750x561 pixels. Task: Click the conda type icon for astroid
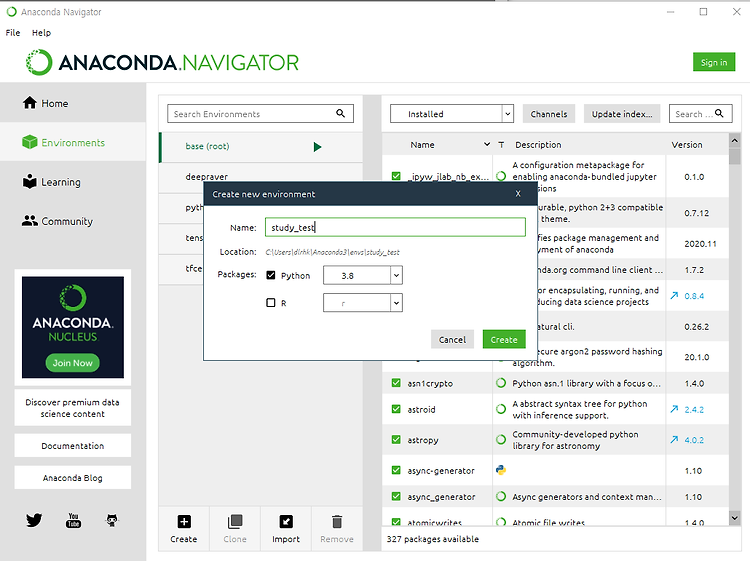501,409
